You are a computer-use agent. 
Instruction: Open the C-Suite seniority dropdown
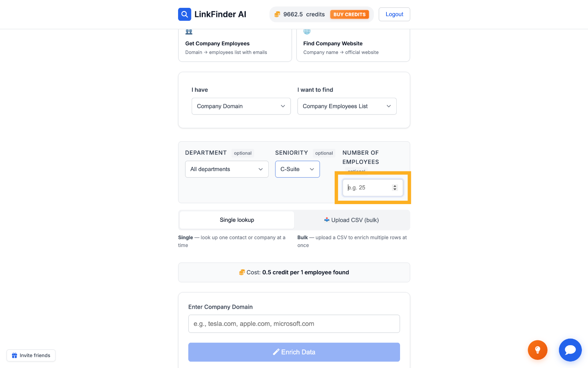tap(297, 169)
